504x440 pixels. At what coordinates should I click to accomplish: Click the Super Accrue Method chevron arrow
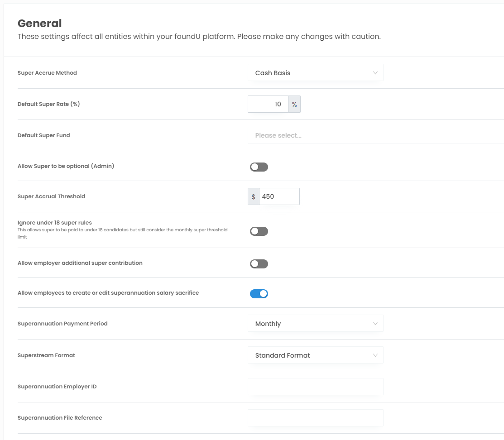pyautogui.click(x=375, y=73)
